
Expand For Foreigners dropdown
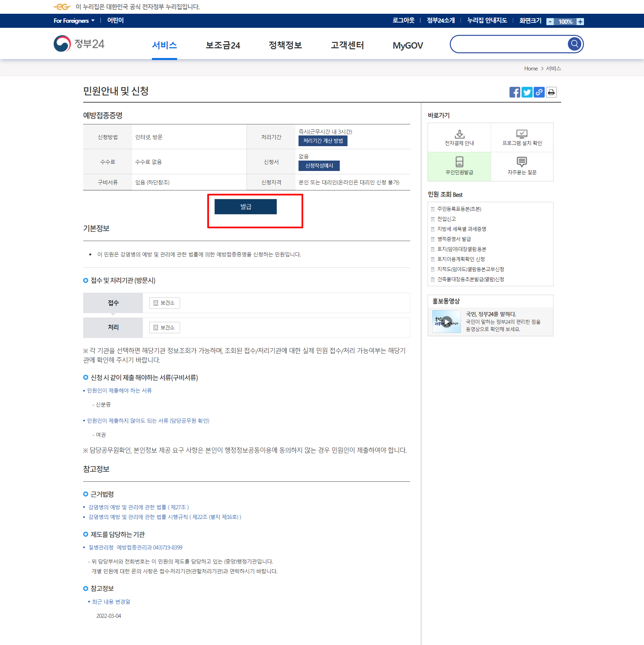(74, 21)
